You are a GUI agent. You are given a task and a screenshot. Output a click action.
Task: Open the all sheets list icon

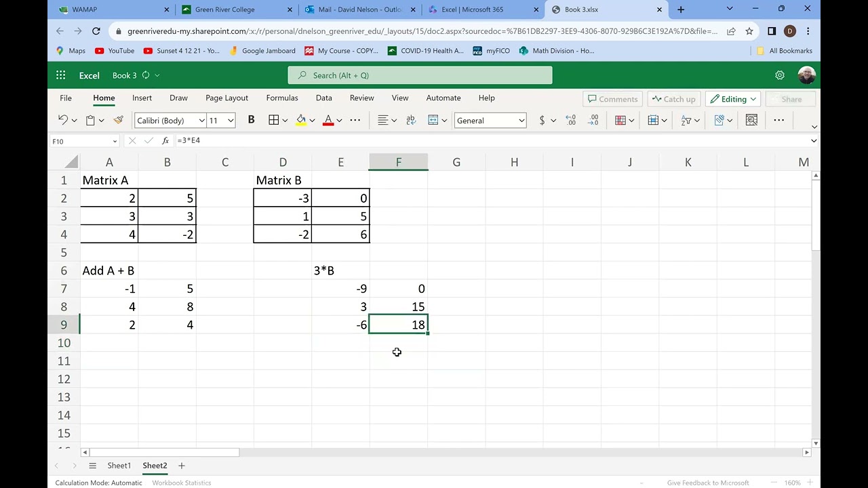(92, 466)
